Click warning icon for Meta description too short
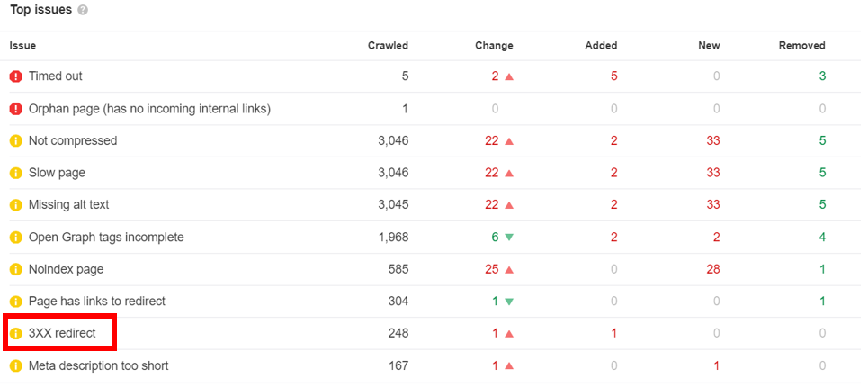The height and width of the screenshot is (387, 868). point(15,366)
